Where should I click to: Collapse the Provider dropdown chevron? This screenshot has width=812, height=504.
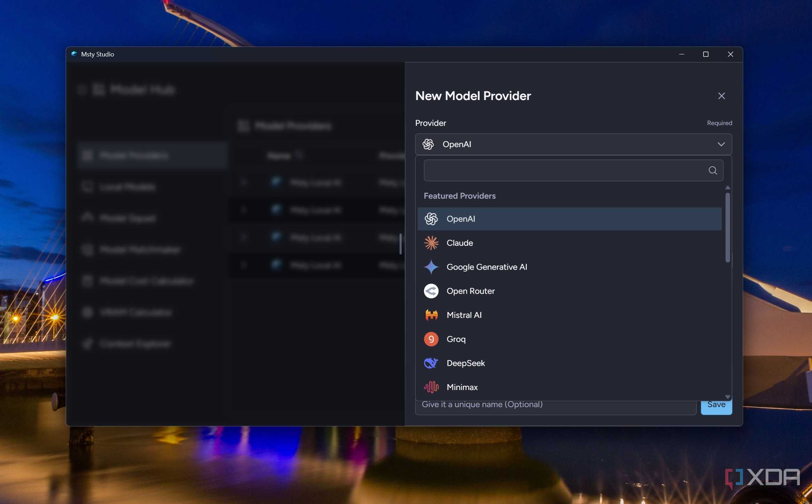click(721, 144)
